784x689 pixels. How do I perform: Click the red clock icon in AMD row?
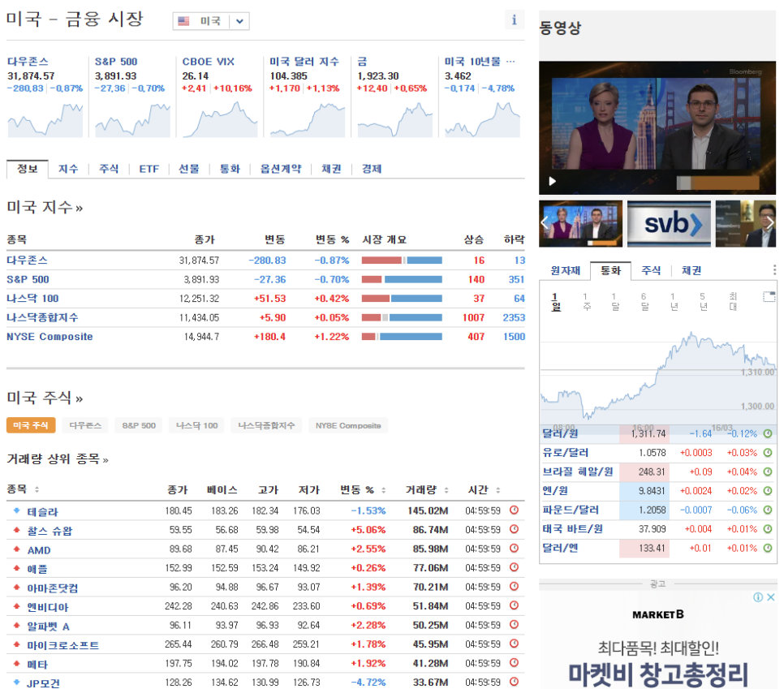coord(514,548)
